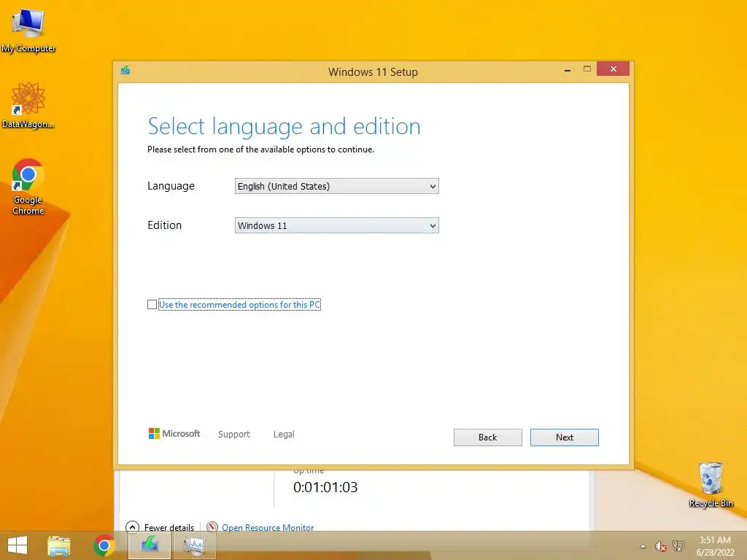The image size is (747, 560).
Task: Click the Select language and edition heading
Action: 285,127
